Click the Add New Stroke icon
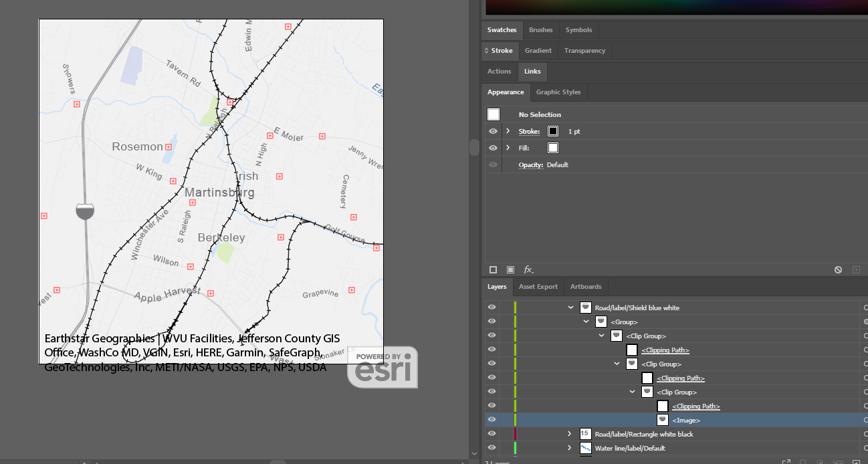This screenshot has height=464, width=868. click(493, 269)
